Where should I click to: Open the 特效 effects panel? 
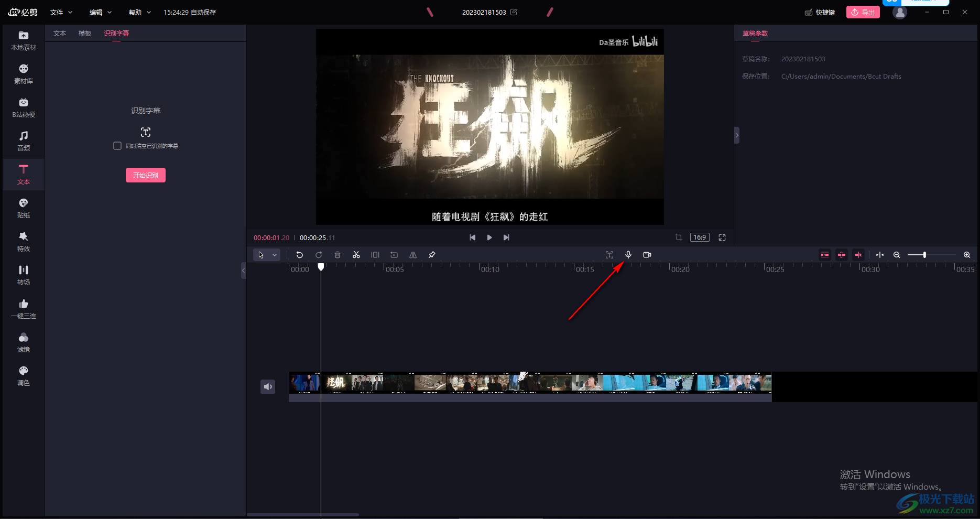24,242
